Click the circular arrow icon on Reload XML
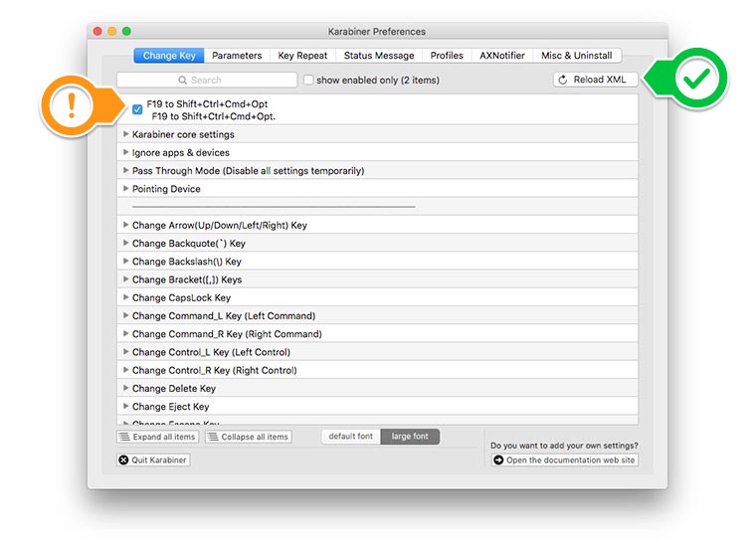Screen dimensions: 756x547 tap(563, 80)
